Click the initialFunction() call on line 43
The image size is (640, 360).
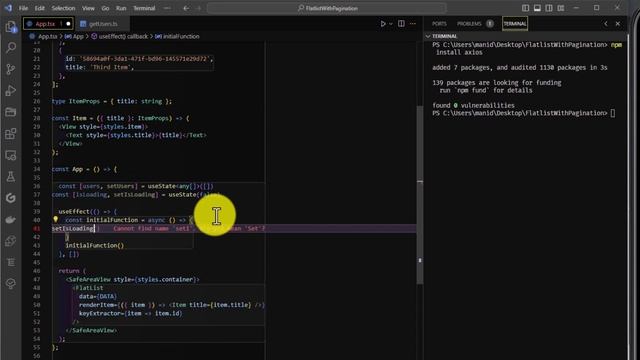[x=95, y=245]
